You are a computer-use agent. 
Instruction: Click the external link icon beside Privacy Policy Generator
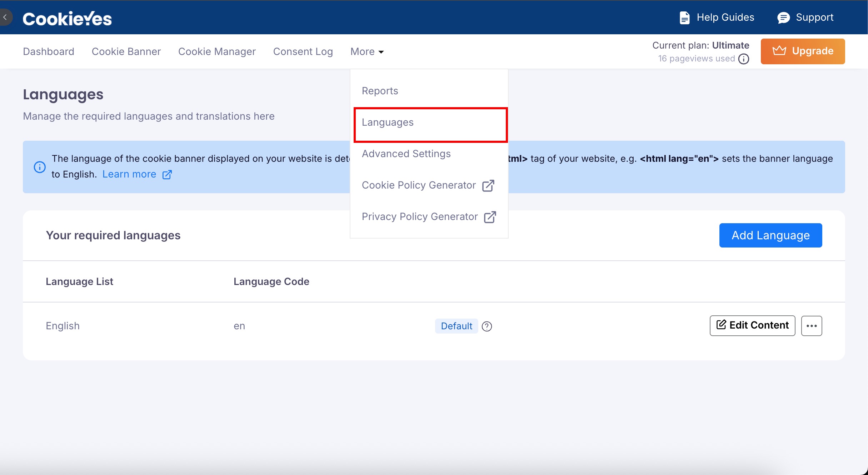(x=490, y=216)
